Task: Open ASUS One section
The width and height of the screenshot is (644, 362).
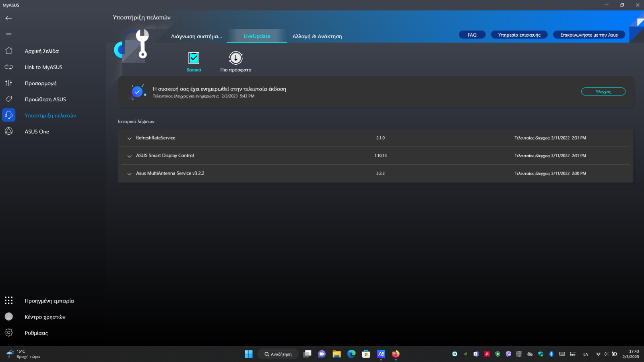Action: point(37,132)
